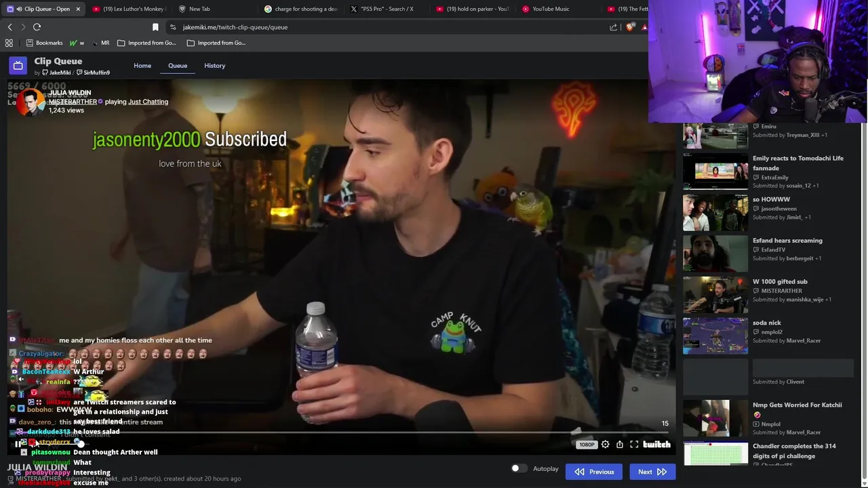Click the jasontheween channel name

(778, 209)
